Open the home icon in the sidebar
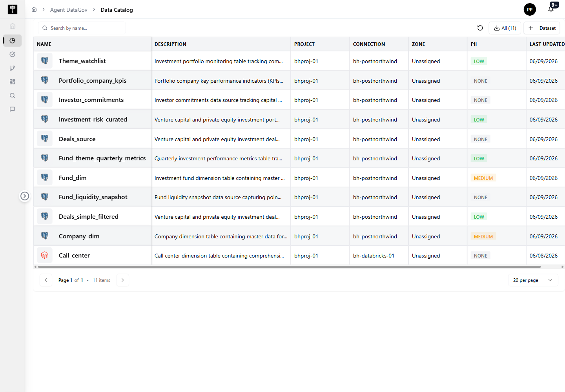565x392 pixels. coord(13,26)
